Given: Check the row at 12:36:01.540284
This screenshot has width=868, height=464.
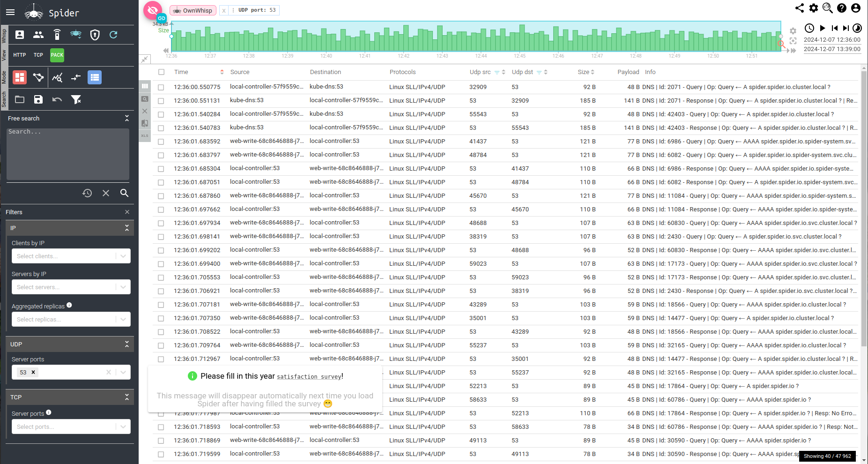Looking at the screenshot, I should click(x=161, y=114).
